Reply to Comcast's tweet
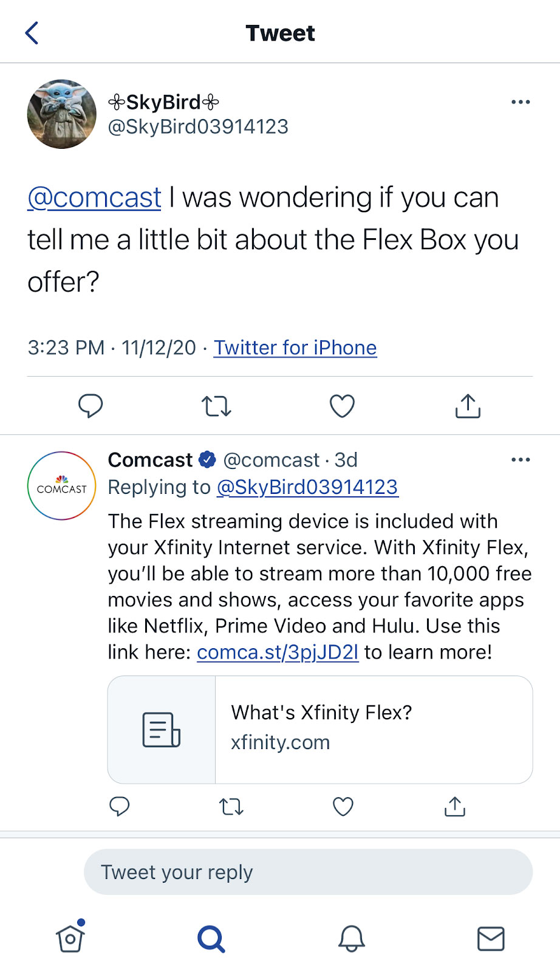This screenshot has height=972, width=560. coord(119,806)
